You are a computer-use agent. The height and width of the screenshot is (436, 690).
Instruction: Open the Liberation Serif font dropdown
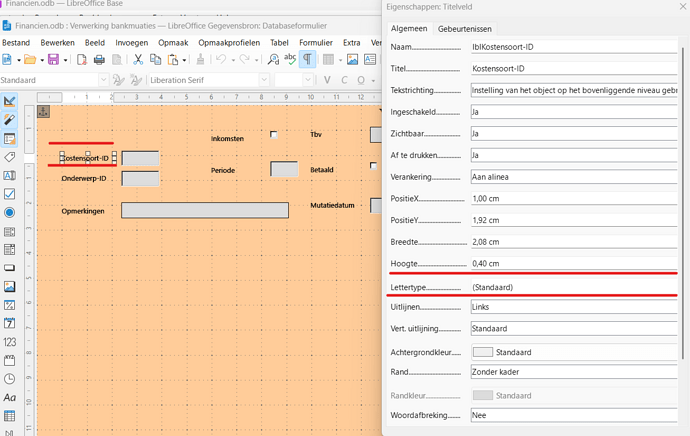[264, 80]
